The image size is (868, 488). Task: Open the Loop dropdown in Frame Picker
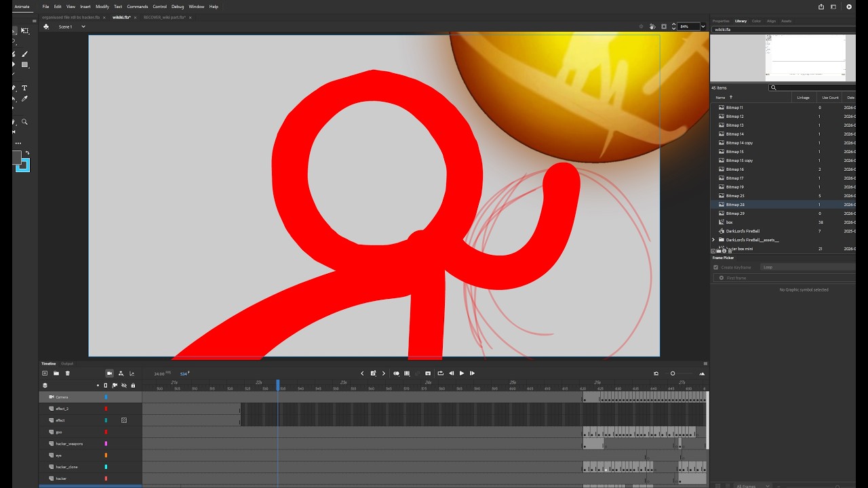pos(807,267)
